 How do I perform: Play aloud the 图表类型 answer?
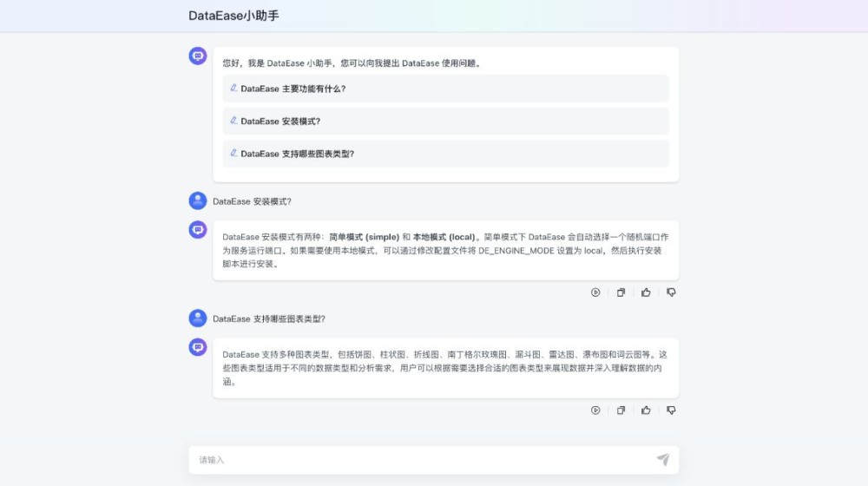point(595,410)
